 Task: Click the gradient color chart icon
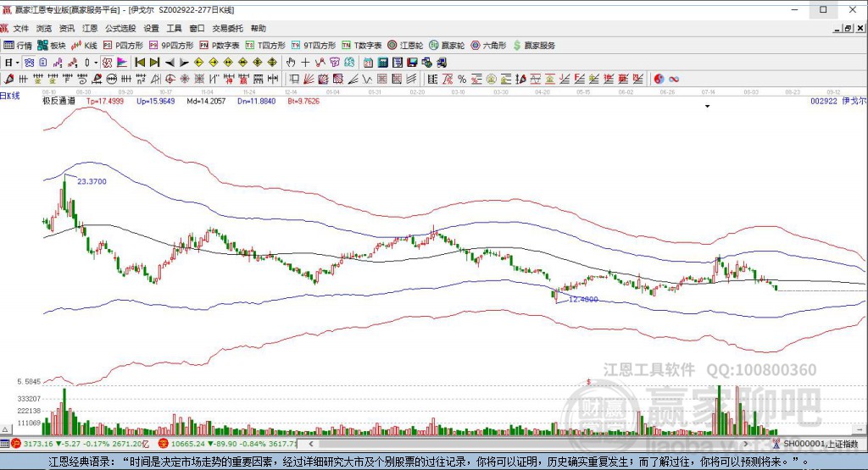coord(122,63)
